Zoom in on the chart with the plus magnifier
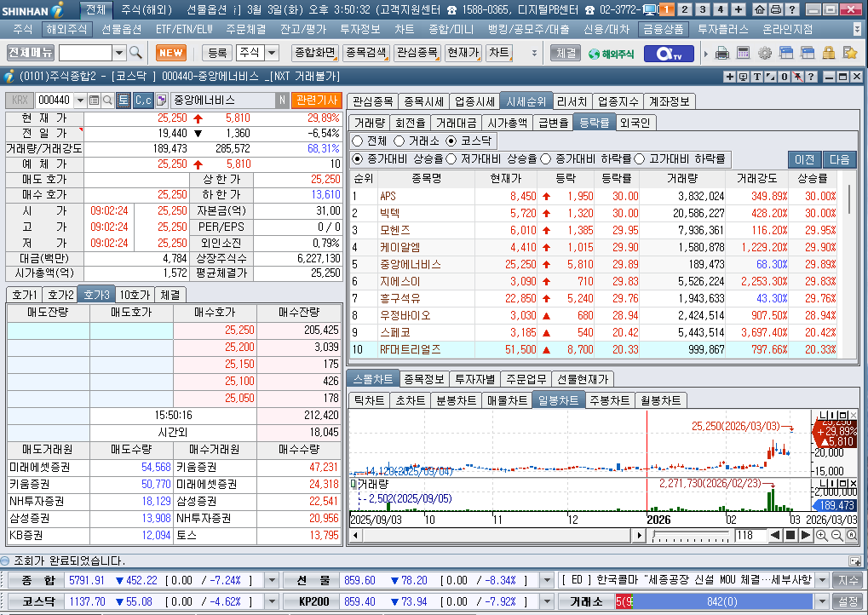 (821, 535)
